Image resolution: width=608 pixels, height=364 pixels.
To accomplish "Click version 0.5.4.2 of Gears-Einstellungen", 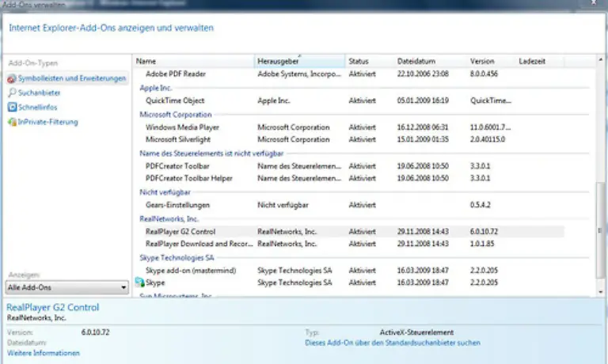I will coord(480,205).
